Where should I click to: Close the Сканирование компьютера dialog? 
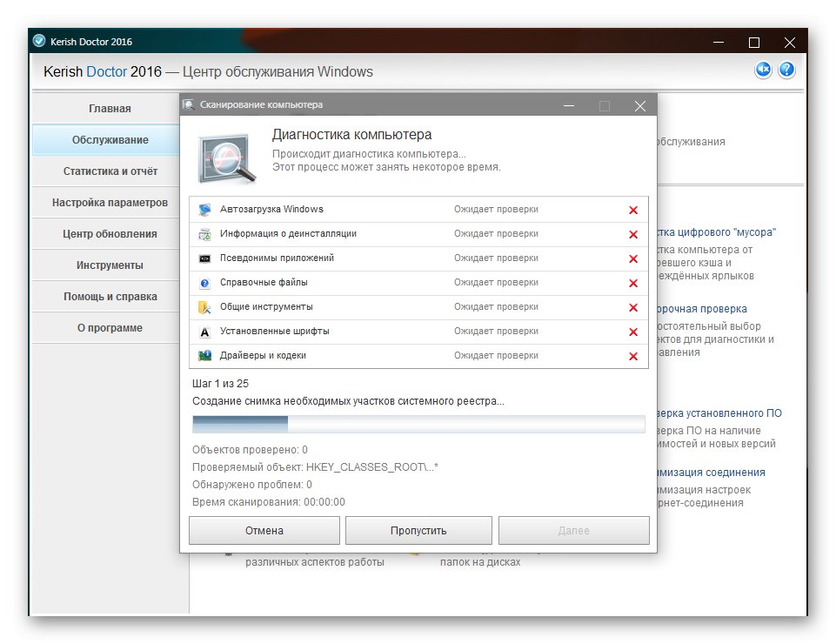pyautogui.click(x=639, y=105)
